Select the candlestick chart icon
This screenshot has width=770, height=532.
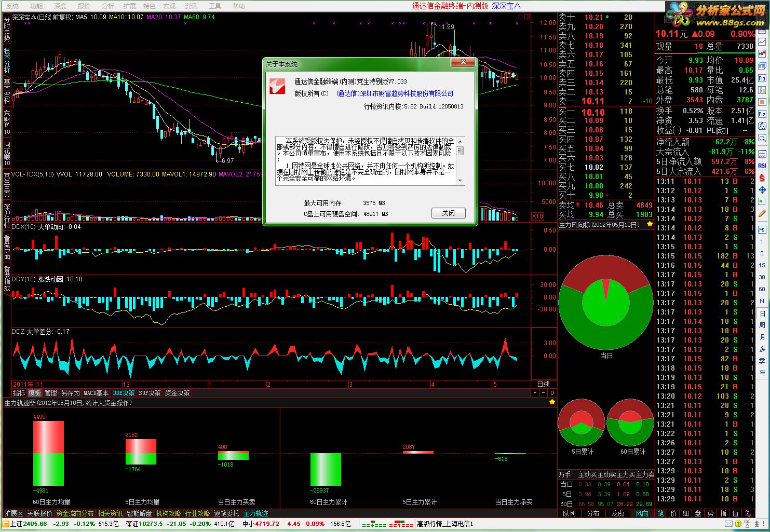[762, 54]
